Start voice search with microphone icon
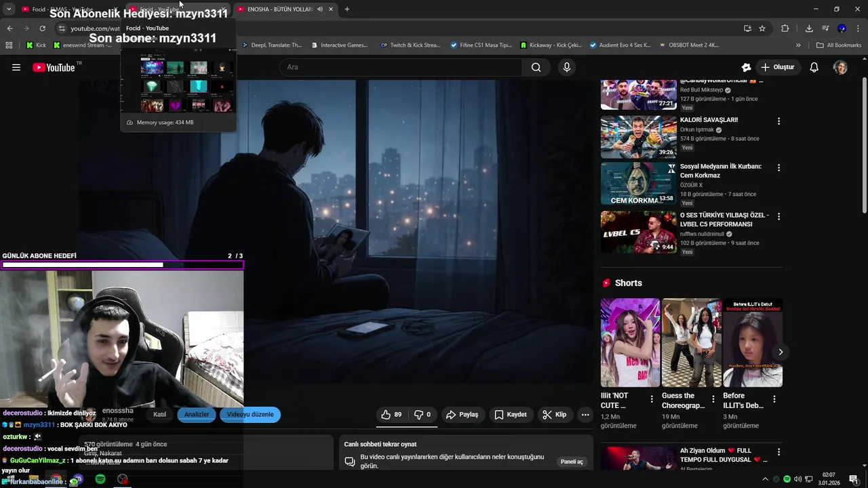 567,67
